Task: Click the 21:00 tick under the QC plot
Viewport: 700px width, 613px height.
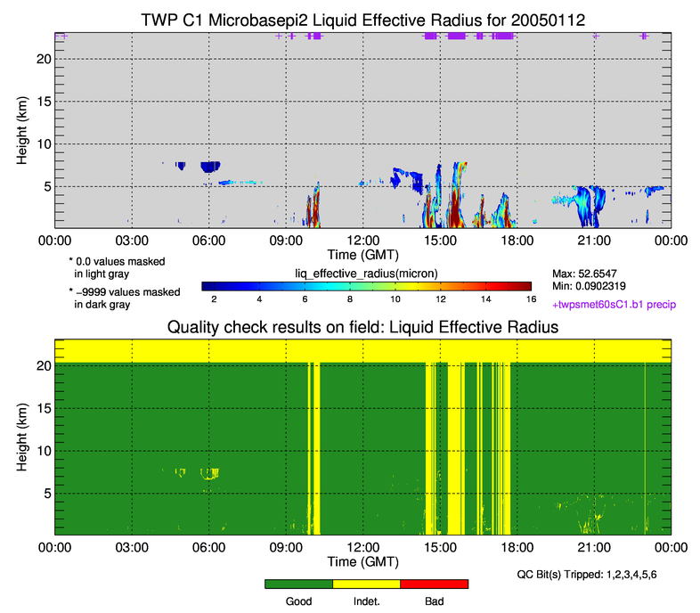Action: (594, 547)
